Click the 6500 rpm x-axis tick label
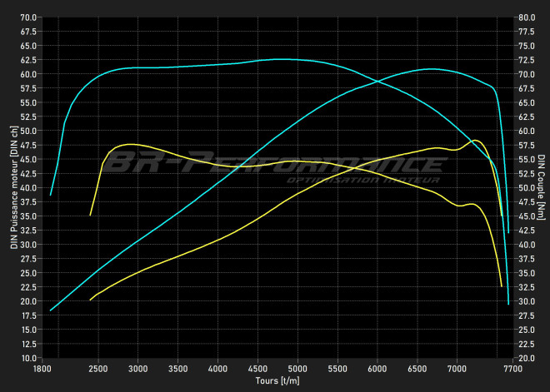550x392 pixels. [417, 367]
